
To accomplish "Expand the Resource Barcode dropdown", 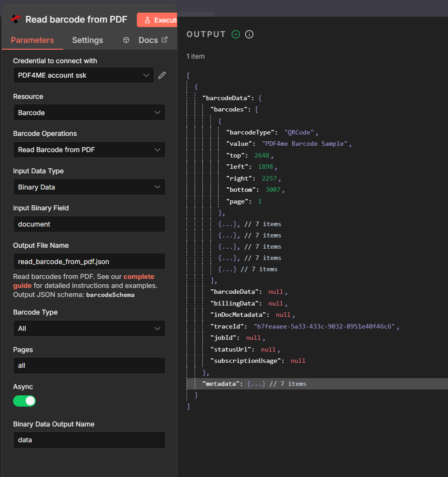I will click(89, 112).
